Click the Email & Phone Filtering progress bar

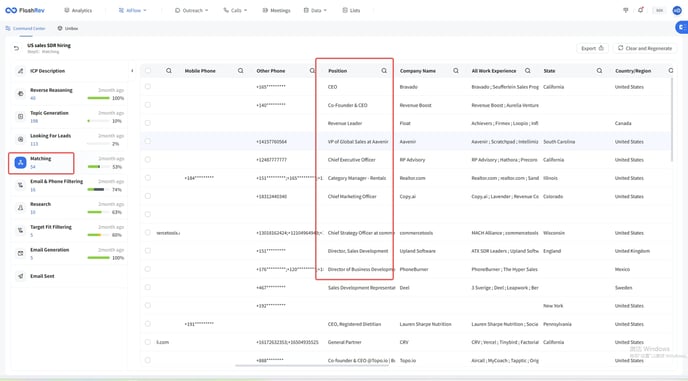click(98, 190)
